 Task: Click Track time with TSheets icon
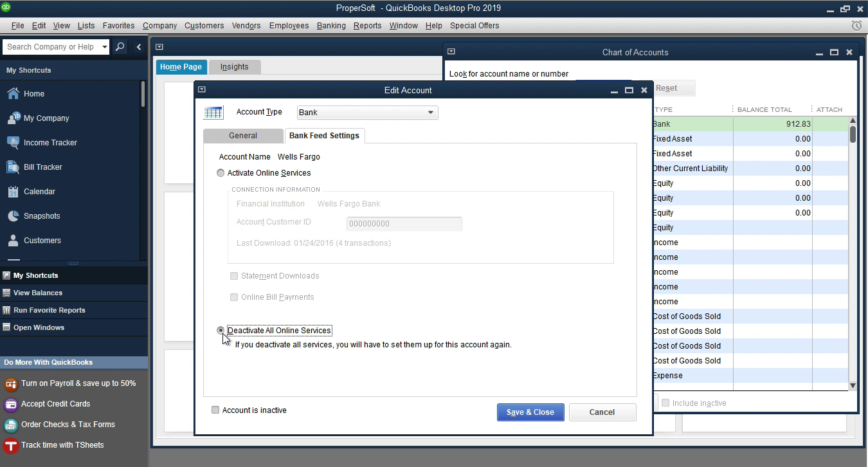10,446
